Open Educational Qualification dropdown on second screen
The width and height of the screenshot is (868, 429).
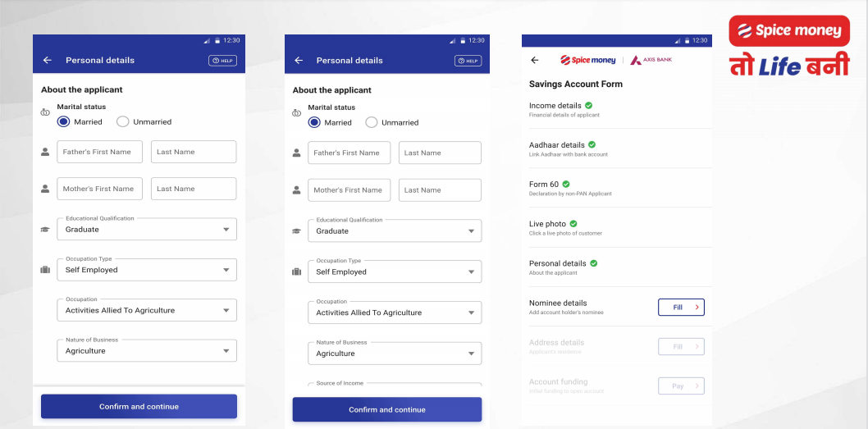point(395,230)
